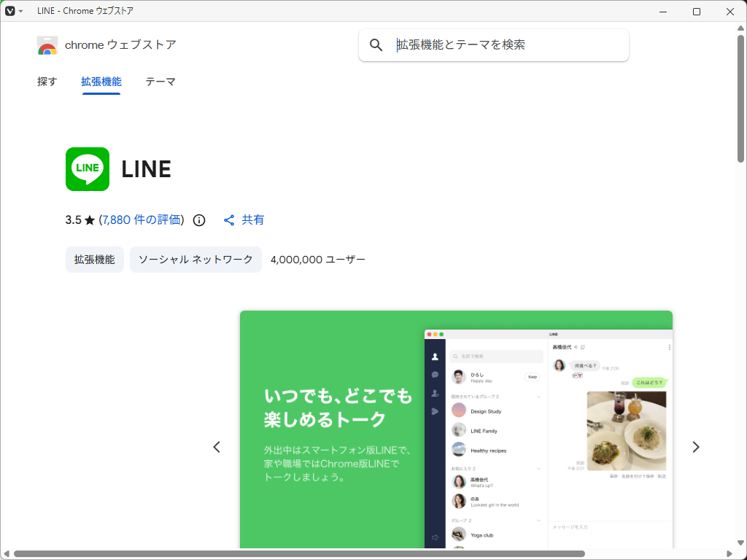747x560 pixels.
Task: Click the ソーシャル ネットワーク category chip
Action: 196,260
